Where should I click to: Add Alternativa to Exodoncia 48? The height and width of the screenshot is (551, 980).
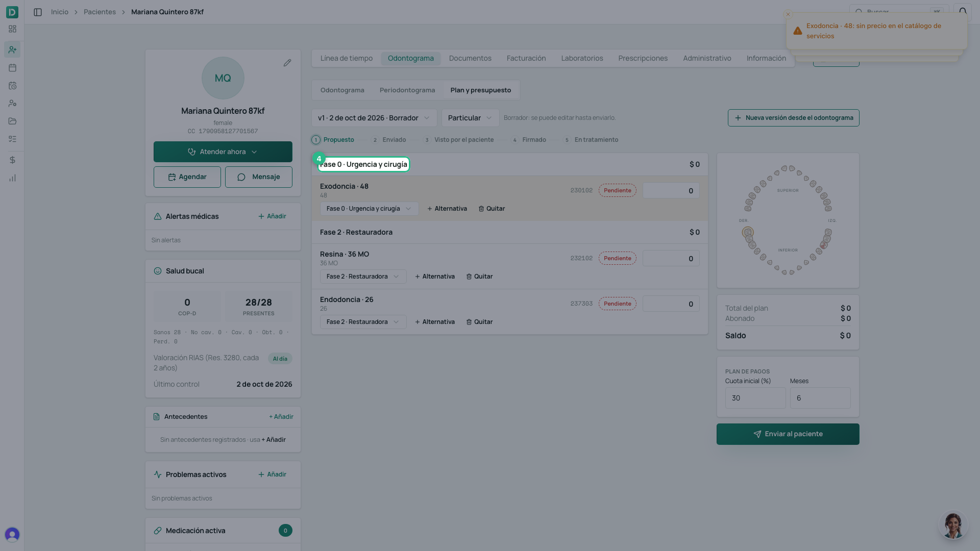click(447, 209)
